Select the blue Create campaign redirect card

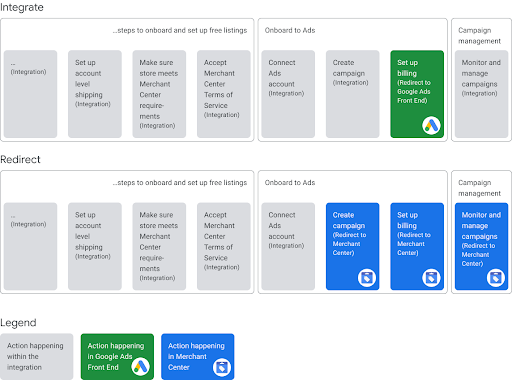coord(352,246)
